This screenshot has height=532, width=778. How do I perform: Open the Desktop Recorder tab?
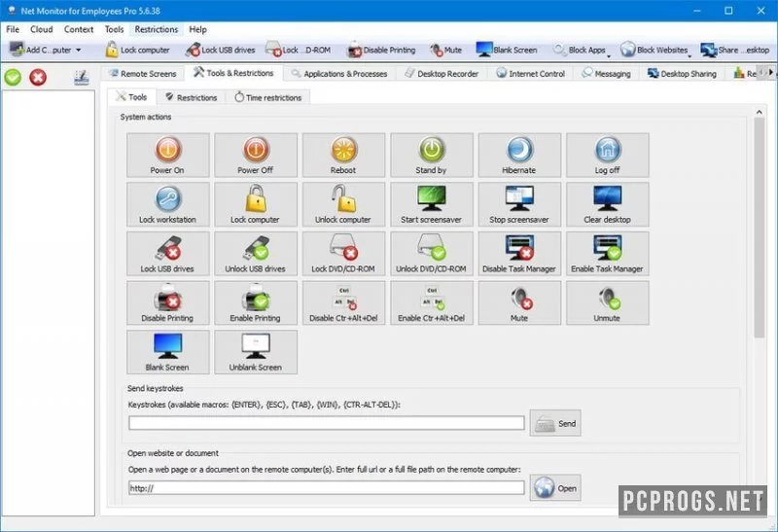tap(442, 74)
